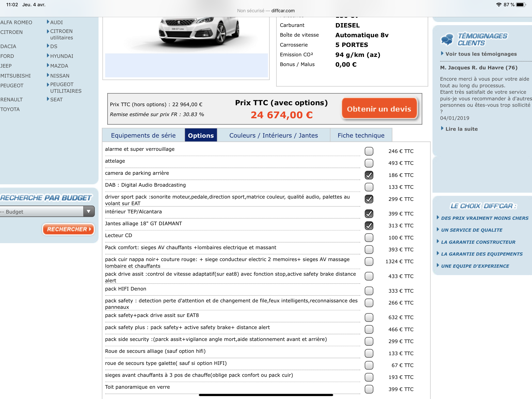Click the arrow icon next to HYUNDAI
This screenshot has width=532, height=399.
48,55
